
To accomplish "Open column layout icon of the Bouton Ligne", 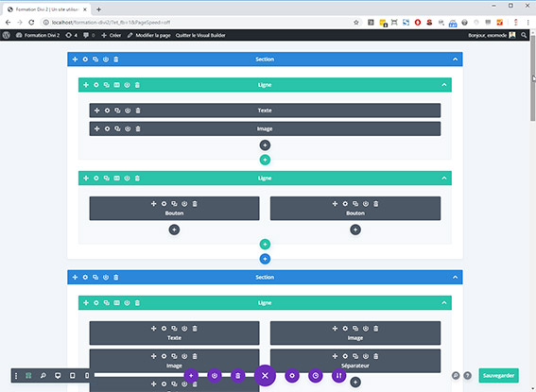I will (x=116, y=178).
